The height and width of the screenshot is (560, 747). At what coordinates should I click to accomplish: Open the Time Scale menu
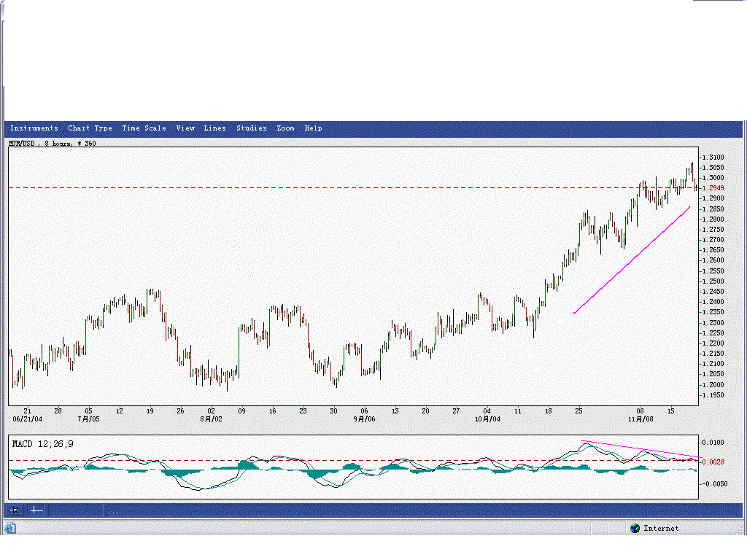tap(144, 128)
